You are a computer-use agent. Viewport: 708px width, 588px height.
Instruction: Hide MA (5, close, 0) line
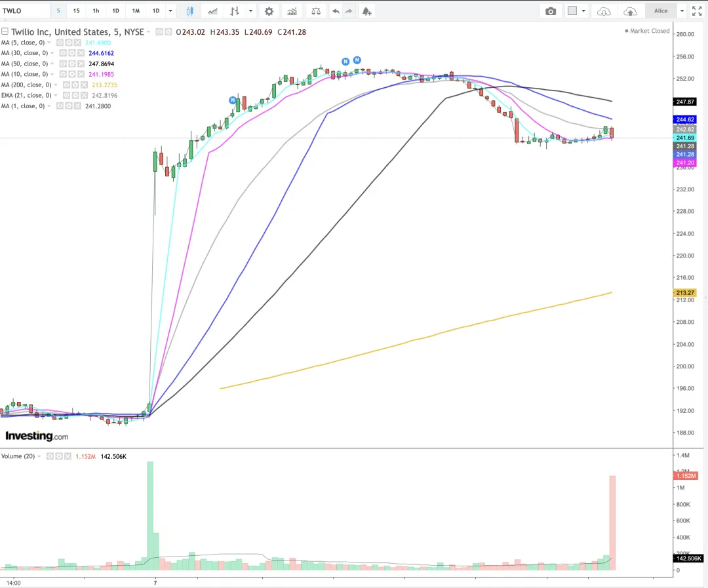pos(60,43)
